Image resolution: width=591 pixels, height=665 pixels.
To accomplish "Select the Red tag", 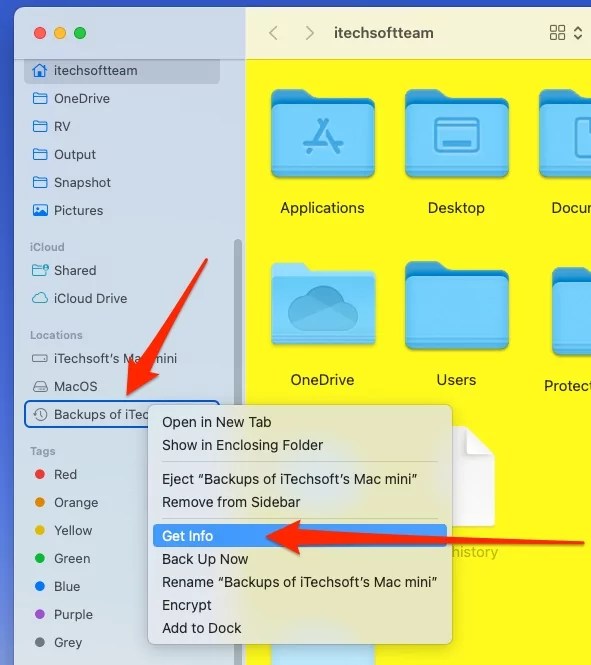I will point(56,474).
